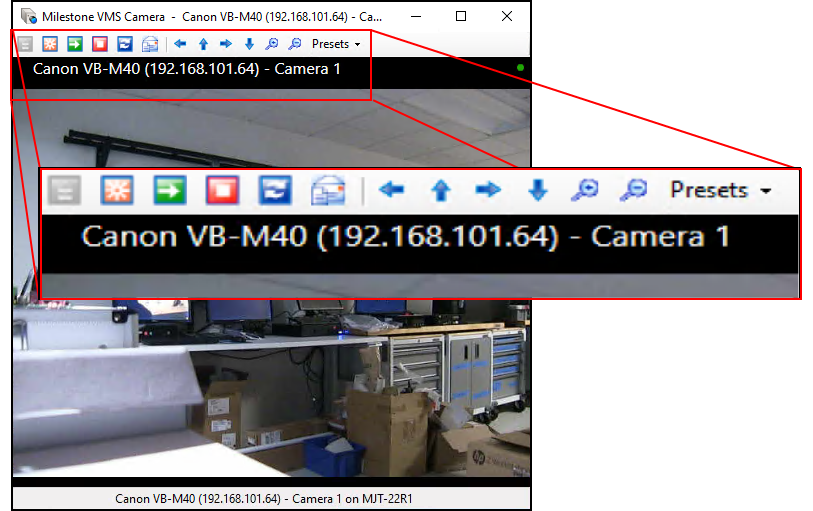813x511 pixels.
Task: Zoom out with the small toolbar magnifier minus
Action: click(294, 44)
